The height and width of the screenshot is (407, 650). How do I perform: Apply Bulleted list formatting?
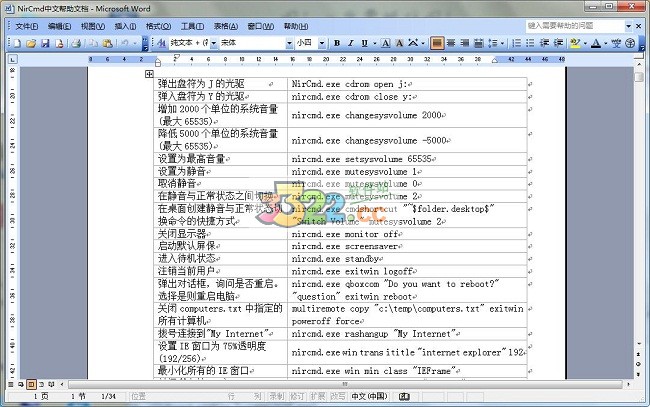click(530, 43)
